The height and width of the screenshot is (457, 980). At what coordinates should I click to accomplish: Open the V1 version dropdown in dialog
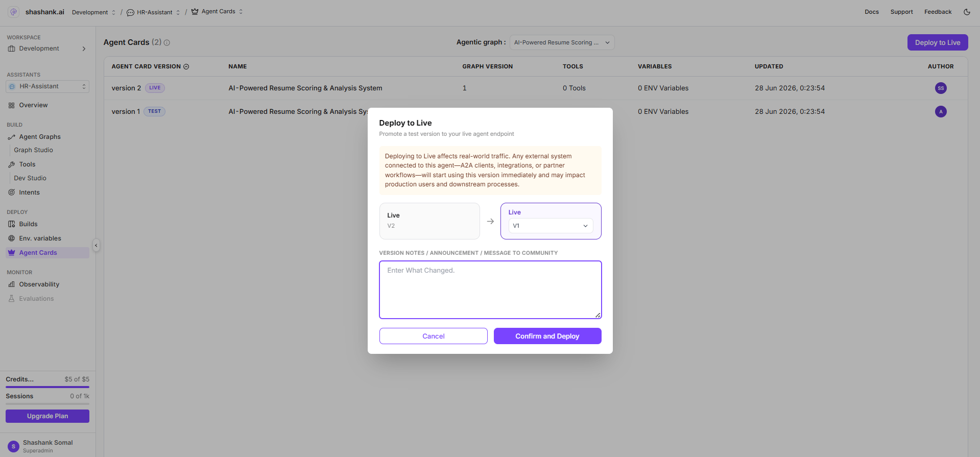551,226
